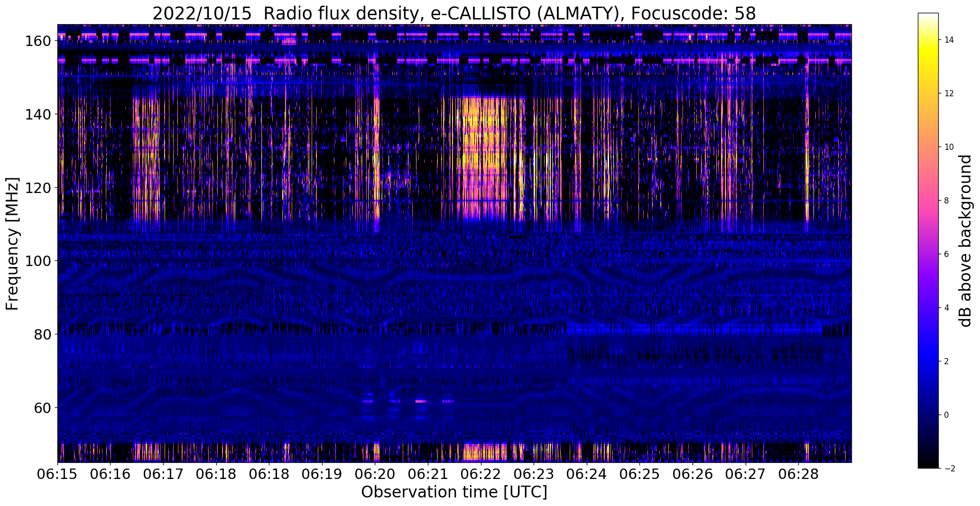The height and width of the screenshot is (506, 980).
Task: Click the 60 tick on the frequency axis
Action: [42, 408]
